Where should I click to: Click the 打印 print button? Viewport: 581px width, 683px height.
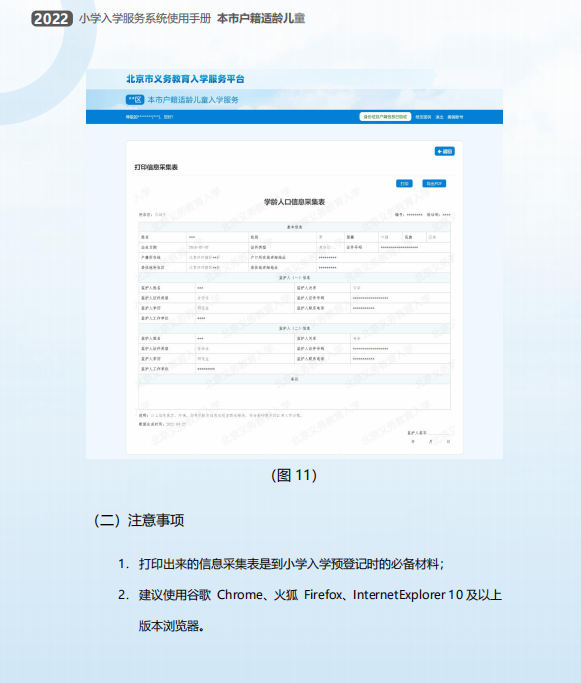click(x=404, y=183)
